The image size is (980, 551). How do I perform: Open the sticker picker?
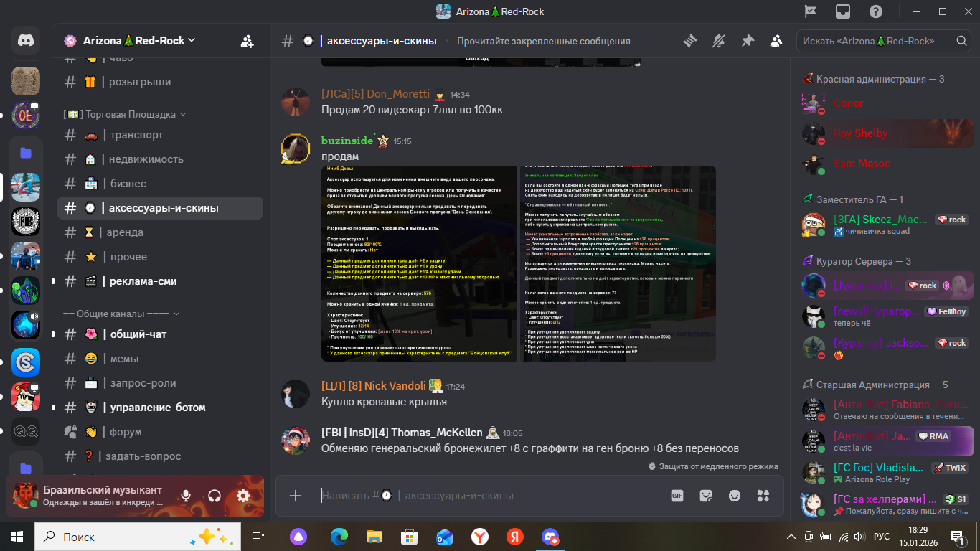[705, 496]
